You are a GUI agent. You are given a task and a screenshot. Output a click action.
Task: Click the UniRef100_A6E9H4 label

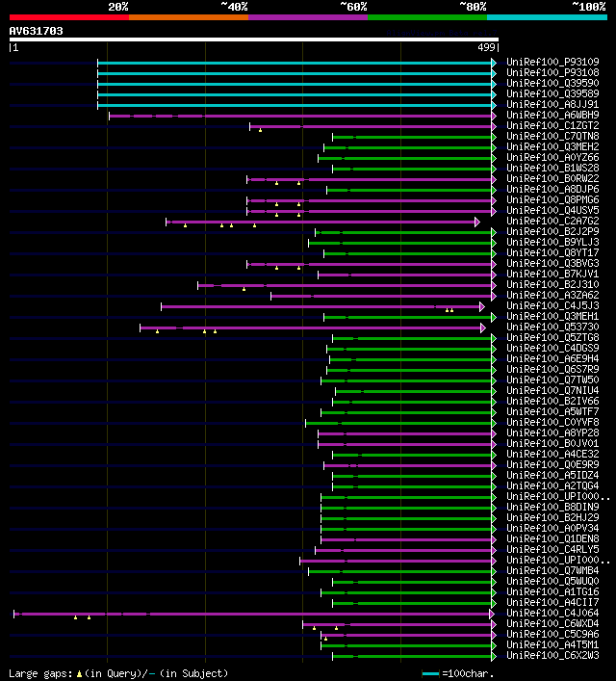[552, 358]
